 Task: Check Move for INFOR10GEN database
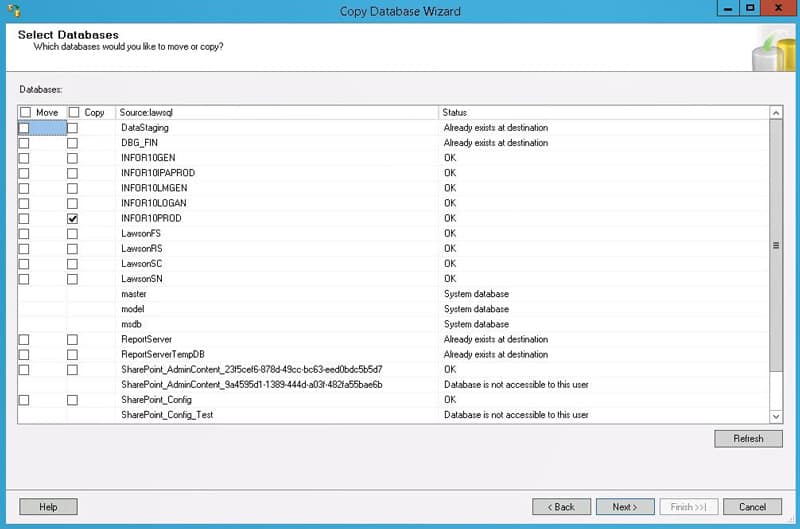coord(23,159)
